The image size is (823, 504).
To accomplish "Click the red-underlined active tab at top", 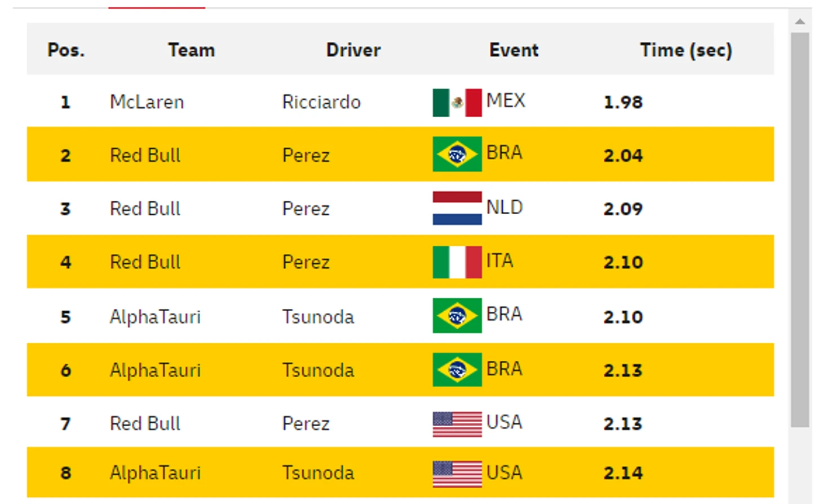I will click(x=157, y=5).
